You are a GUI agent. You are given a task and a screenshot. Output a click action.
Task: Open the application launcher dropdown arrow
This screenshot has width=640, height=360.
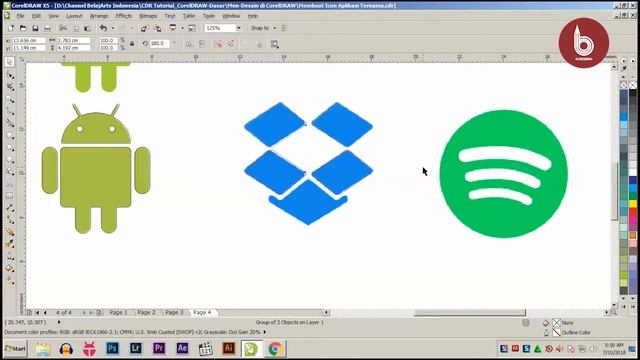pos(182,28)
